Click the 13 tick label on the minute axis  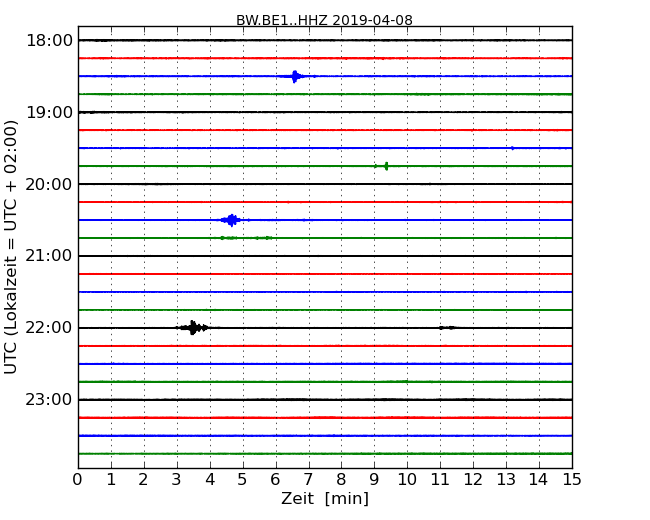(506, 480)
